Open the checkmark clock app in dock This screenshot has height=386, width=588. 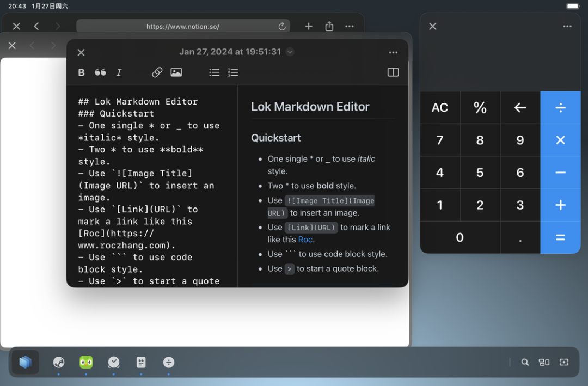pyautogui.click(x=114, y=362)
